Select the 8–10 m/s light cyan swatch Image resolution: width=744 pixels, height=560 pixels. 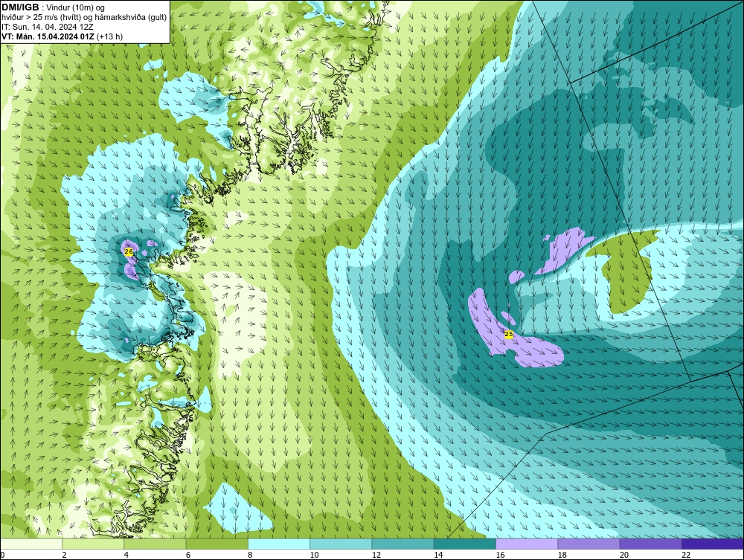(279, 544)
